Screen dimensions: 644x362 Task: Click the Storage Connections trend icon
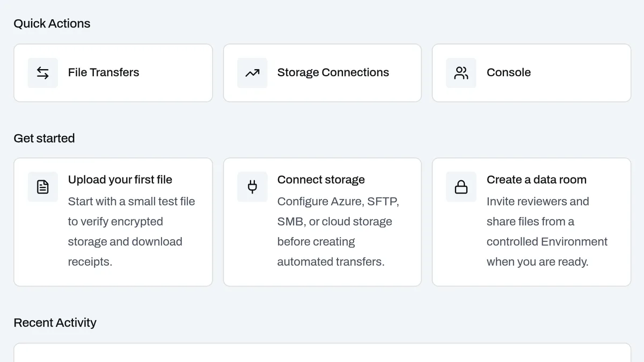pos(252,73)
